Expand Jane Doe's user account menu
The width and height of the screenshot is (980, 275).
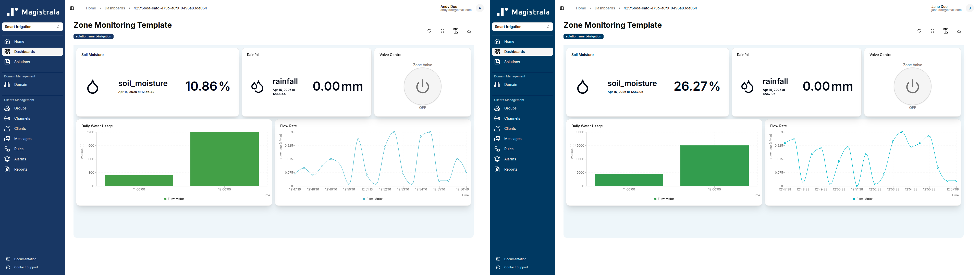coord(969,8)
